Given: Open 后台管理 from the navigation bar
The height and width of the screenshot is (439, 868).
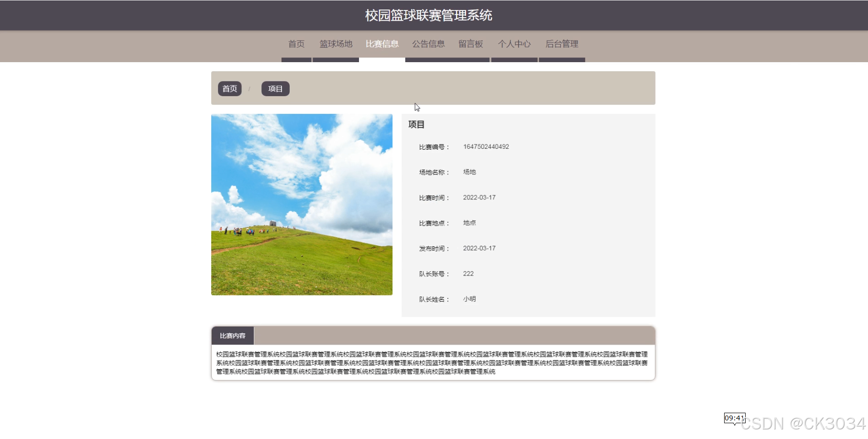Looking at the screenshot, I should point(562,44).
